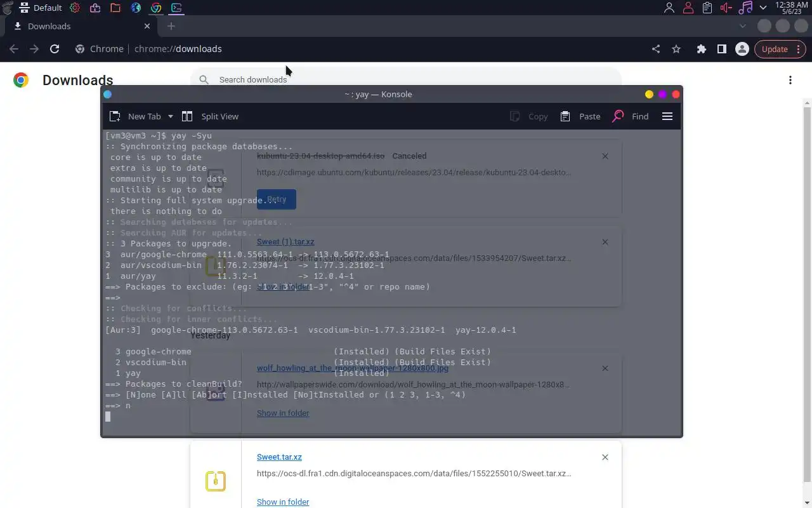Click the 'aur/vscodium-bin' upgrade row in terminal
The width and height of the screenshot is (812, 508).
click(245, 265)
